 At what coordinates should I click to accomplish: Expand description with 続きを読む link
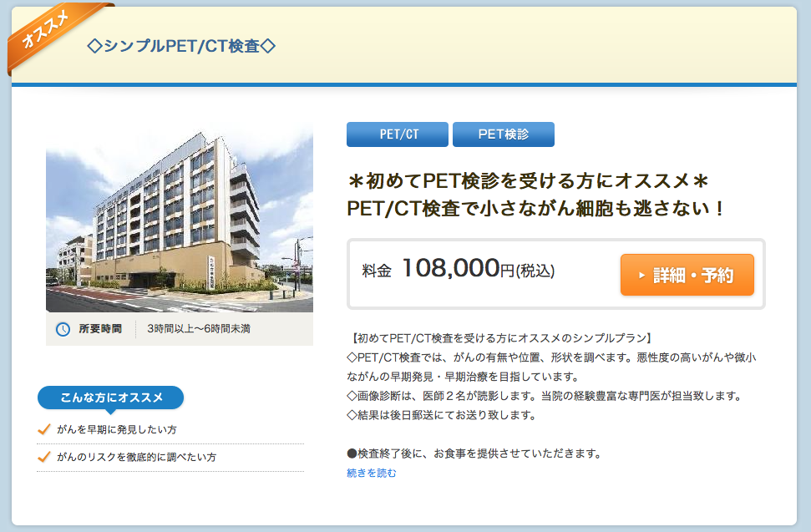tap(372, 473)
